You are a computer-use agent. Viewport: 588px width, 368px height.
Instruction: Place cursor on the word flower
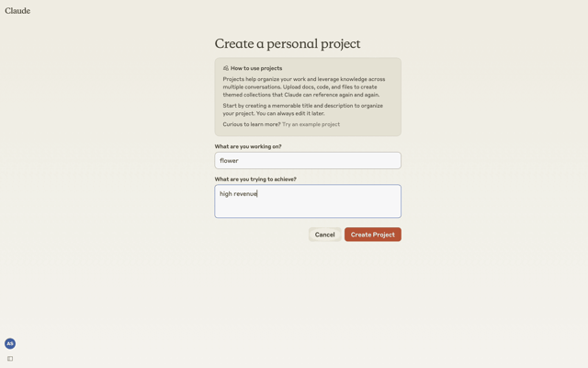(229, 160)
